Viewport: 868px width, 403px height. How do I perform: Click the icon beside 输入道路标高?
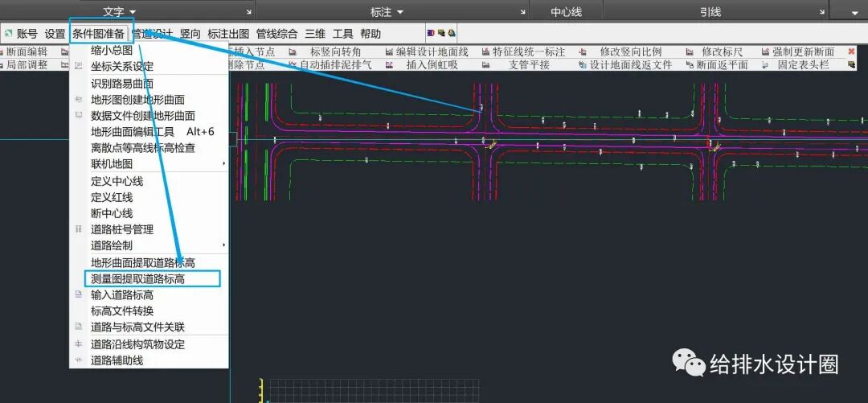[x=79, y=295]
